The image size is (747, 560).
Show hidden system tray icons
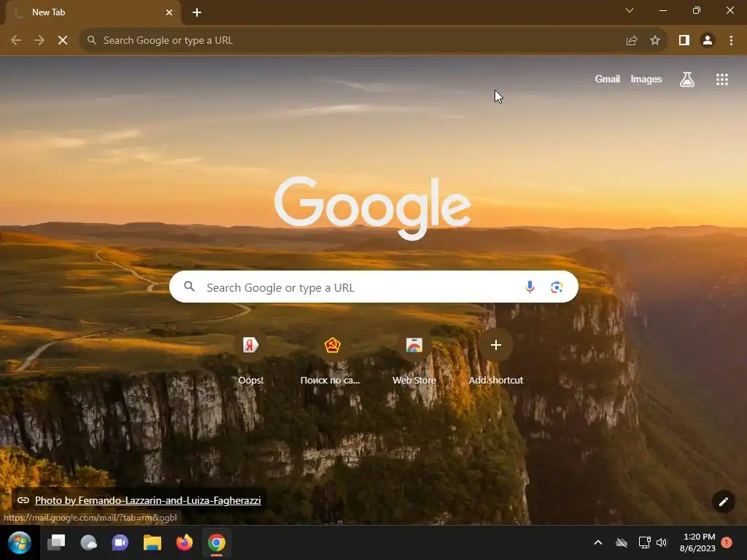pyautogui.click(x=598, y=542)
